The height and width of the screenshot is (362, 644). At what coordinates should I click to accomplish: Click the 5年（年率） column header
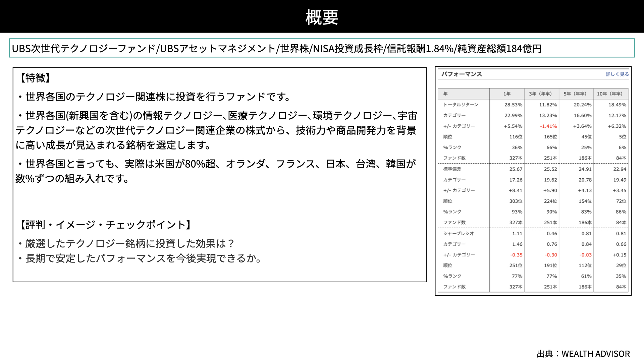coord(576,94)
